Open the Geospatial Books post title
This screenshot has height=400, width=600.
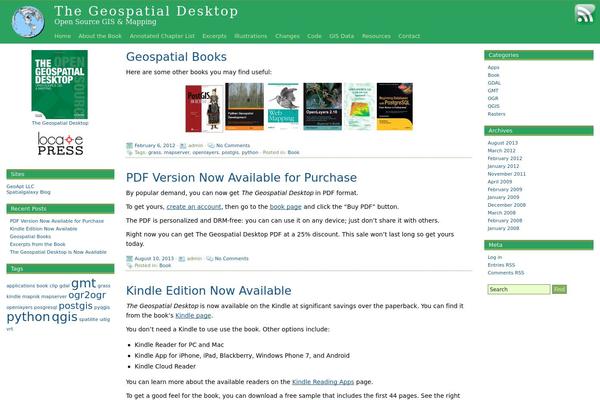pyautogui.click(x=176, y=57)
